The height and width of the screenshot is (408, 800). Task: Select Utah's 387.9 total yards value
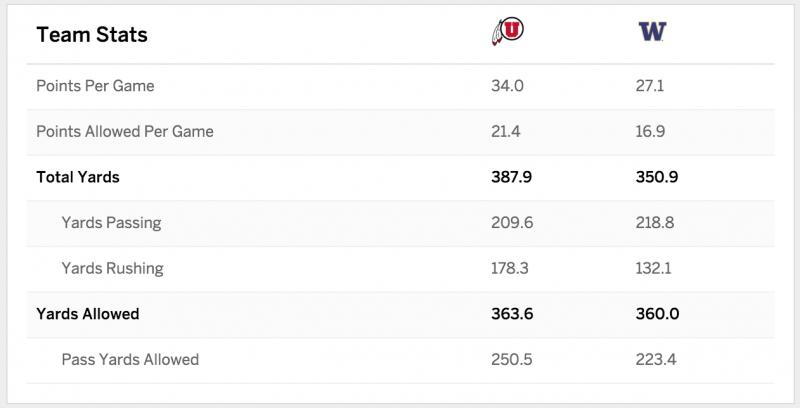[x=511, y=177]
